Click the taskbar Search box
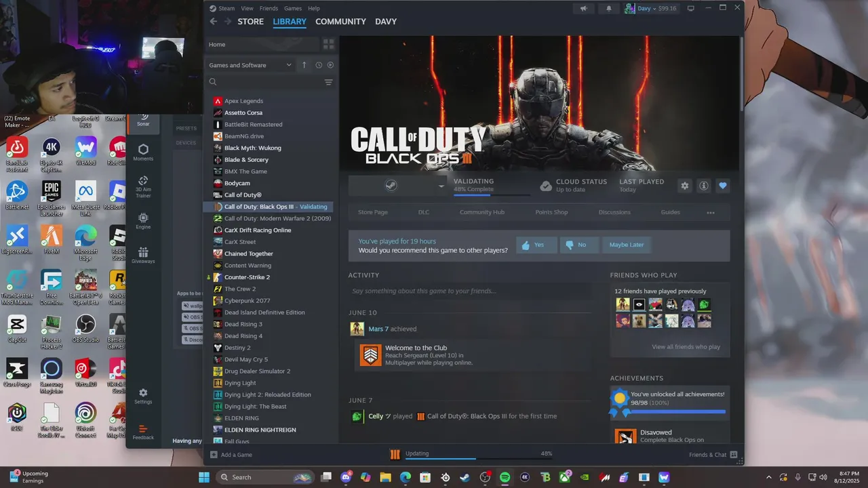This screenshot has width=868, height=488. coord(264,477)
